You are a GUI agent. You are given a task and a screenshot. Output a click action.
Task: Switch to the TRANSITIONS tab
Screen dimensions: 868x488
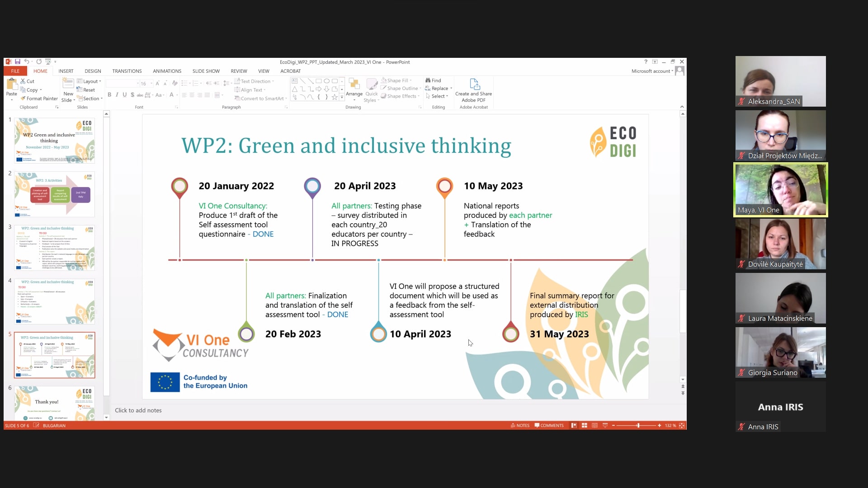127,71
